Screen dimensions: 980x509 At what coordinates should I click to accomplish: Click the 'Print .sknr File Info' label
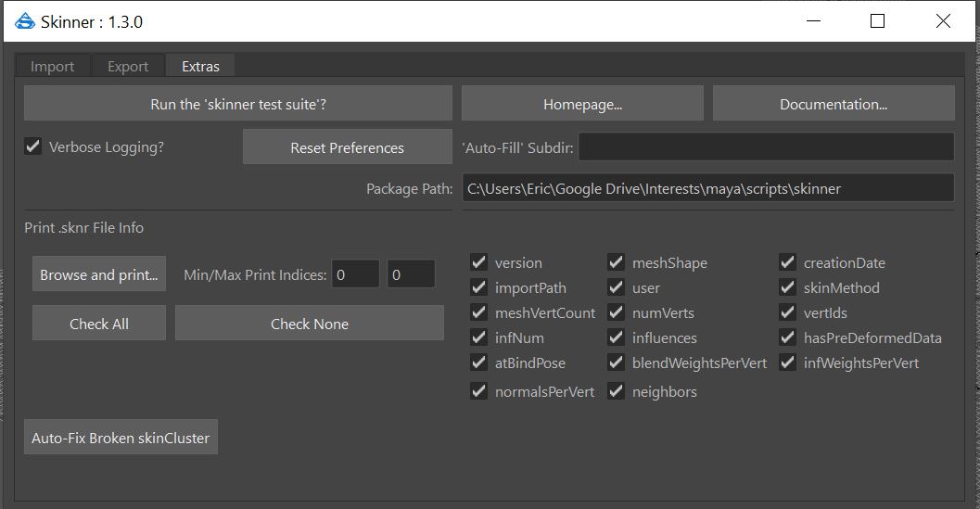(x=83, y=227)
